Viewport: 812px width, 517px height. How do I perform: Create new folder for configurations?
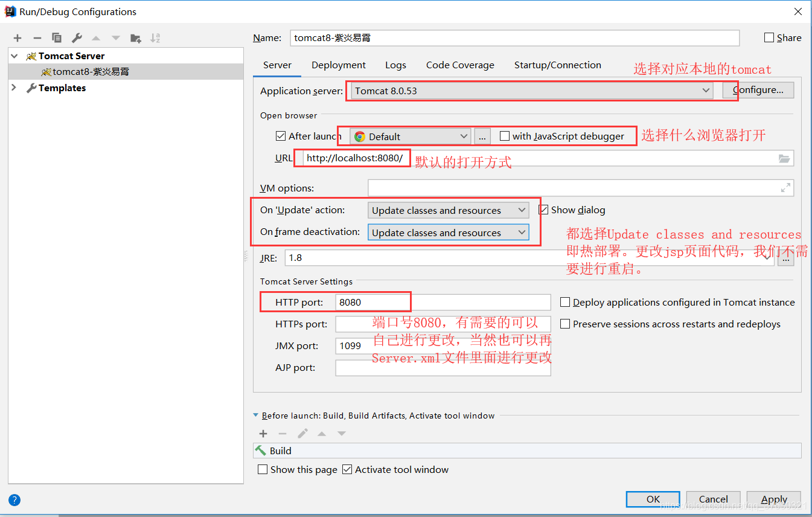136,38
